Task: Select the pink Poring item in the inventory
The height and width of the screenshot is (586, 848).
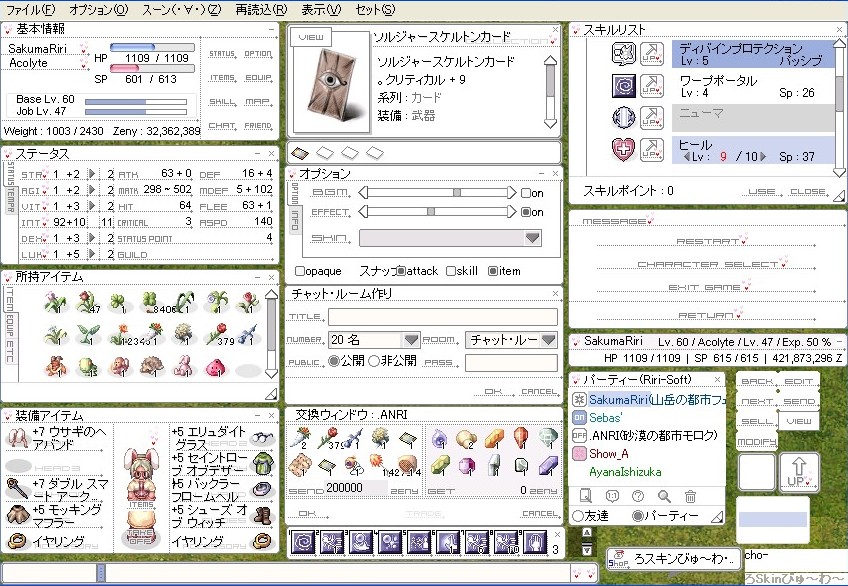Action: click(x=215, y=367)
